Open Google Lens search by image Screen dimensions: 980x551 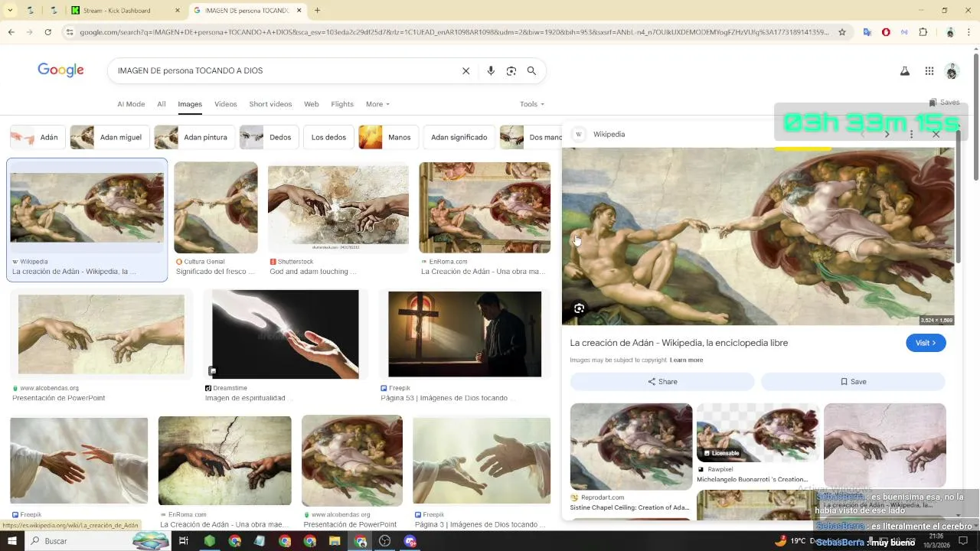pos(511,71)
